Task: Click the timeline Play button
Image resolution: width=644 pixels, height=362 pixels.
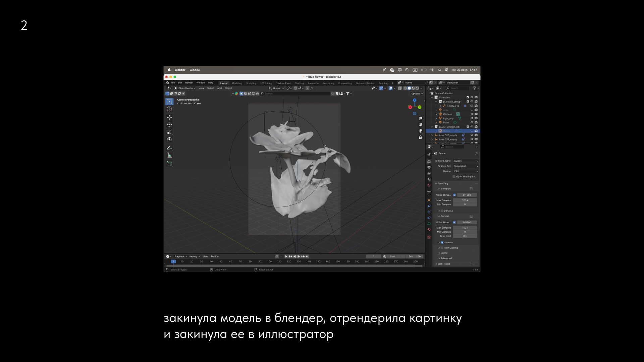Action: point(299,257)
